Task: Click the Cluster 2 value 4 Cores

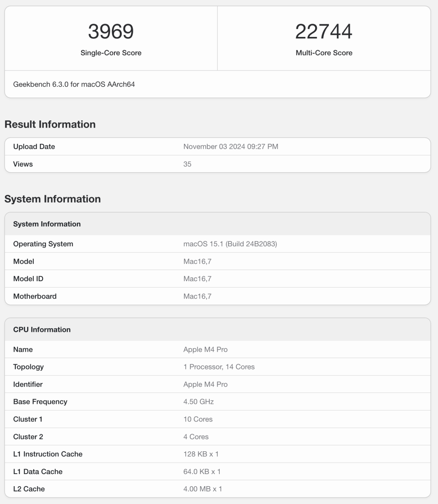Action: (196, 437)
